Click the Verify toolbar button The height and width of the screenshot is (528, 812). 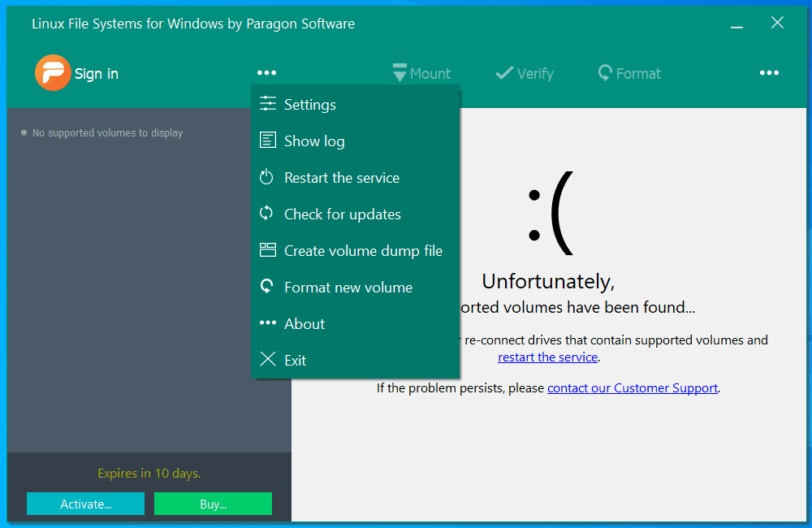pyautogui.click(x=524, y=74)
